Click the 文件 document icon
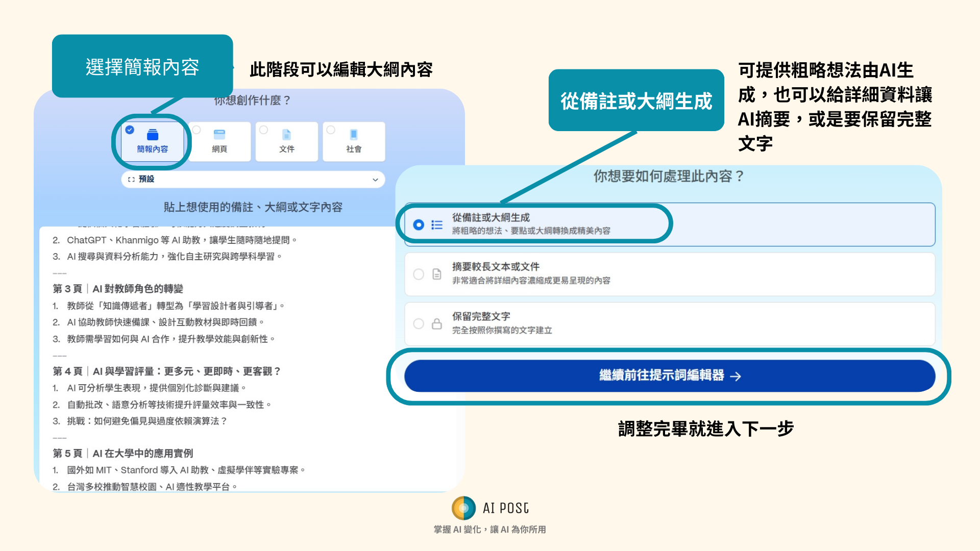This screenshot has height=551, width=980. 286,135
